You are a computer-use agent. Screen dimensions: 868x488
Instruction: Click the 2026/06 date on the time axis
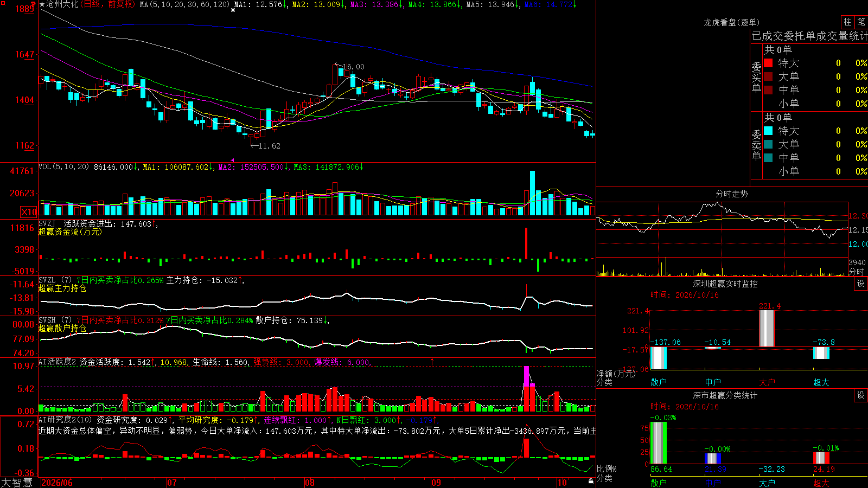click(x=57, y=483)
